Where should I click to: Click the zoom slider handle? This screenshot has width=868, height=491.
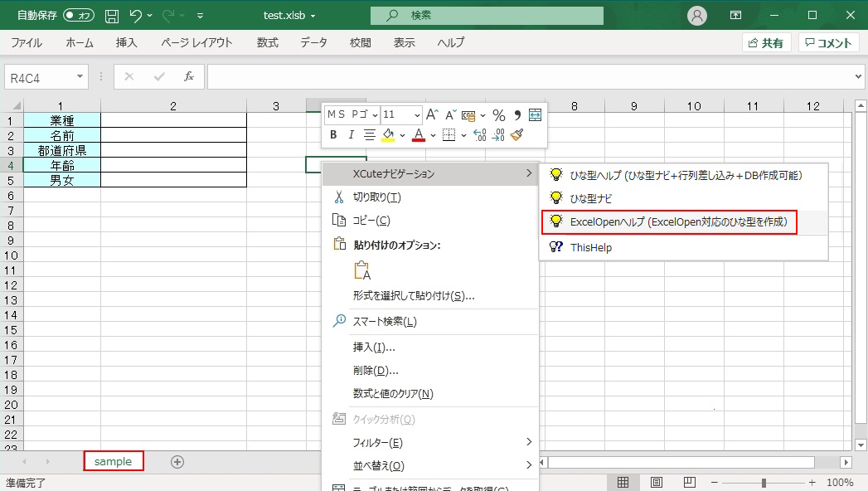pyautogui.click(x=764, y=483)
